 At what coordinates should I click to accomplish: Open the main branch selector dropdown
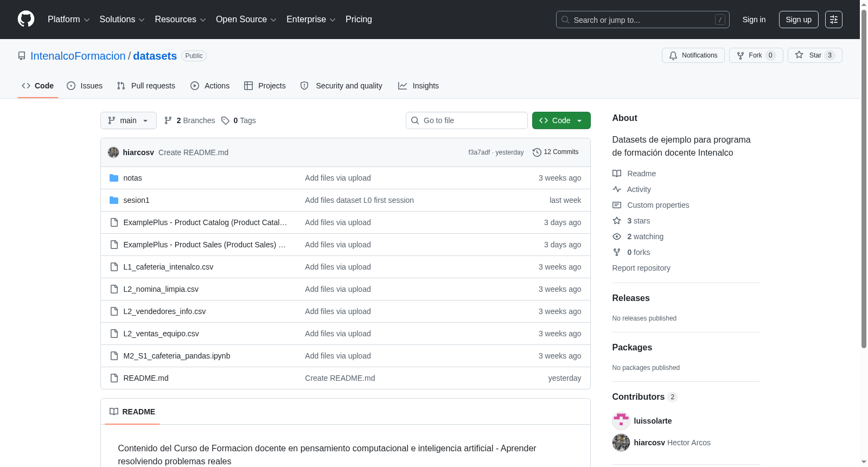pyautogui.click(x=129, y=120)
